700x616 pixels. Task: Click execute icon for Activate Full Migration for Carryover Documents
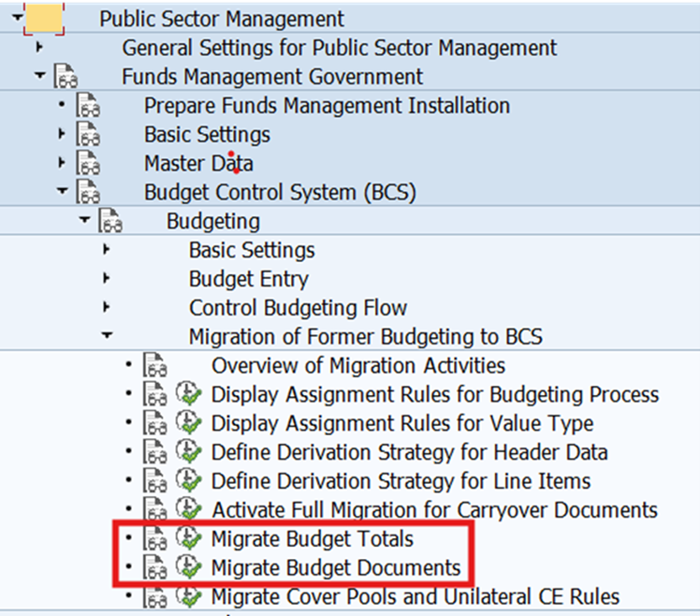point(189,510)
